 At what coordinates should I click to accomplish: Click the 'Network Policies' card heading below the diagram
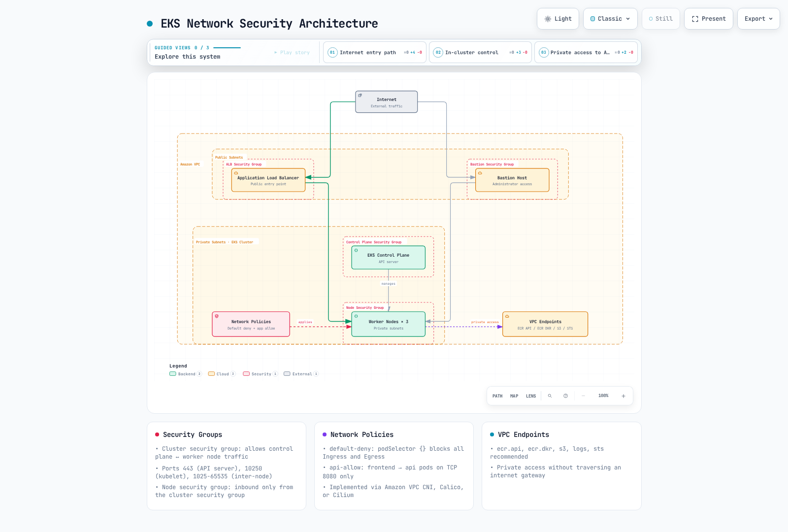362,434
